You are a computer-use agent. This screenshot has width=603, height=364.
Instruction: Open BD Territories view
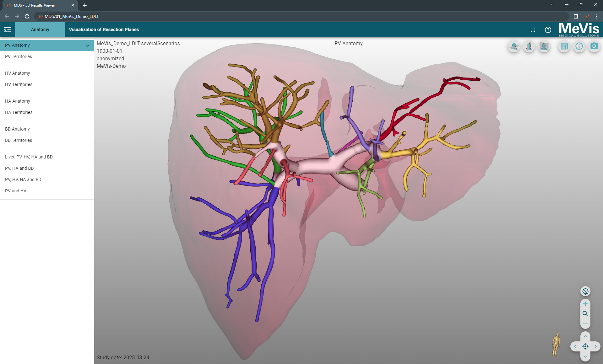tap(47, 141)
